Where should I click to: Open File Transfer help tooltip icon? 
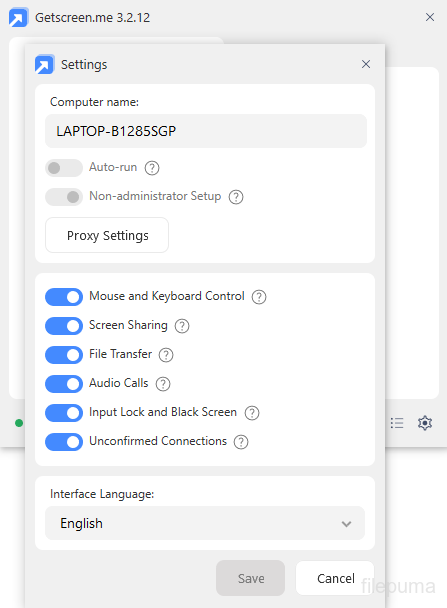[166, 355]
